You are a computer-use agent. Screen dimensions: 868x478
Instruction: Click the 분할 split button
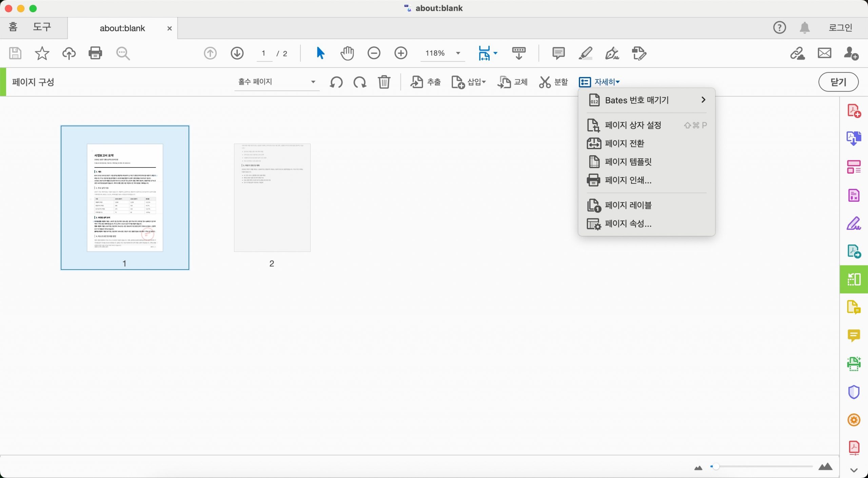click(553, 82)
